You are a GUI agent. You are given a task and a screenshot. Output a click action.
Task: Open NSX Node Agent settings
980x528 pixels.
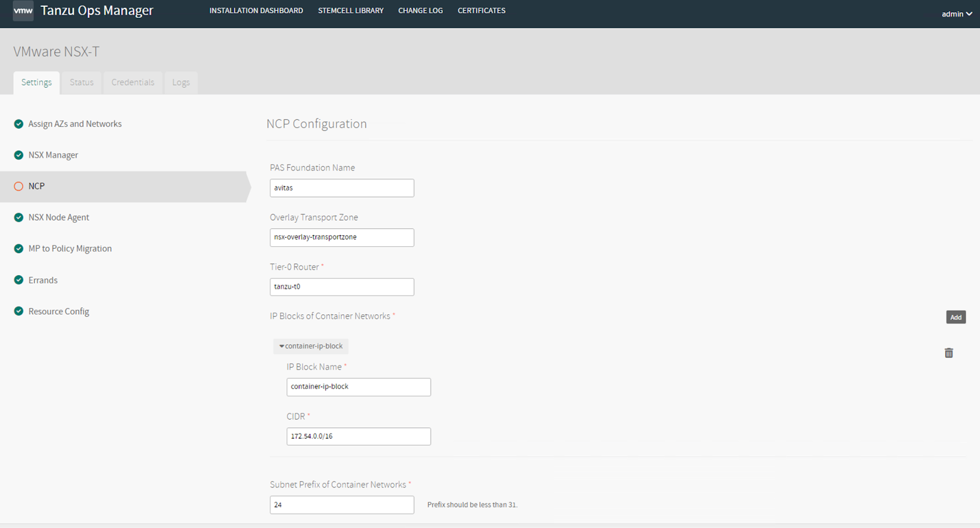59,217
